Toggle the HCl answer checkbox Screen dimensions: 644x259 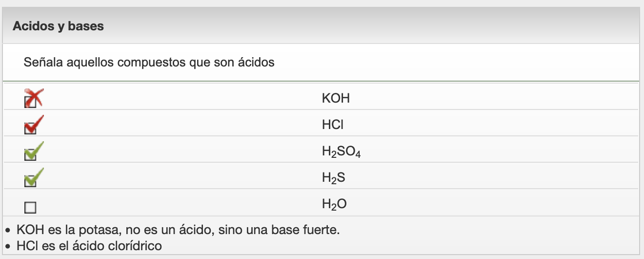coord(30,129)
